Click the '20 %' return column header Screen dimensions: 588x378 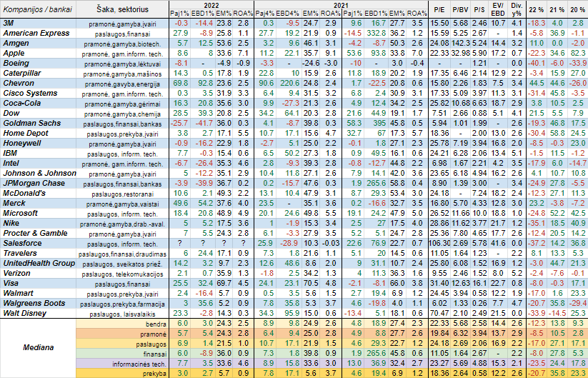[x=578, y=9]
